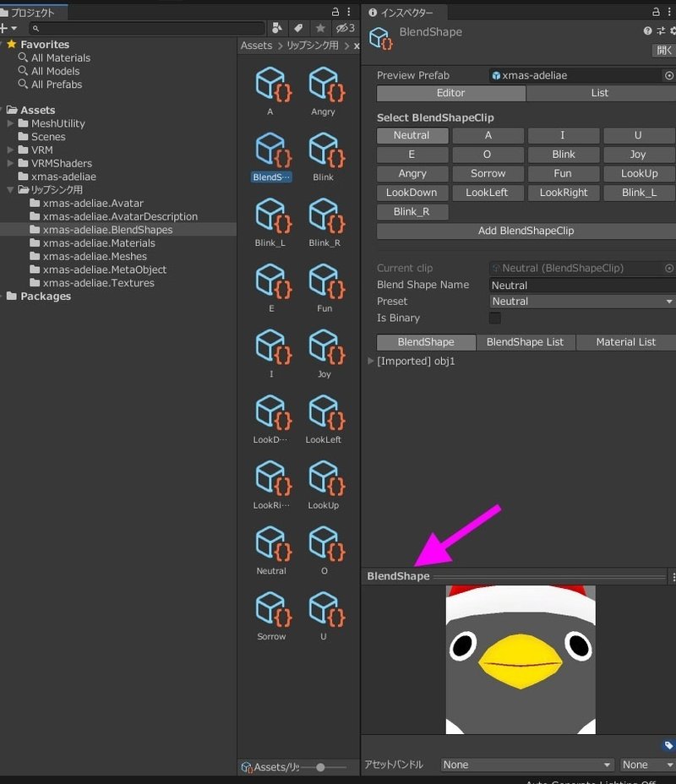Open the BlendShape List tab
This screenshot has height=784, width=676.
point(525,342)
